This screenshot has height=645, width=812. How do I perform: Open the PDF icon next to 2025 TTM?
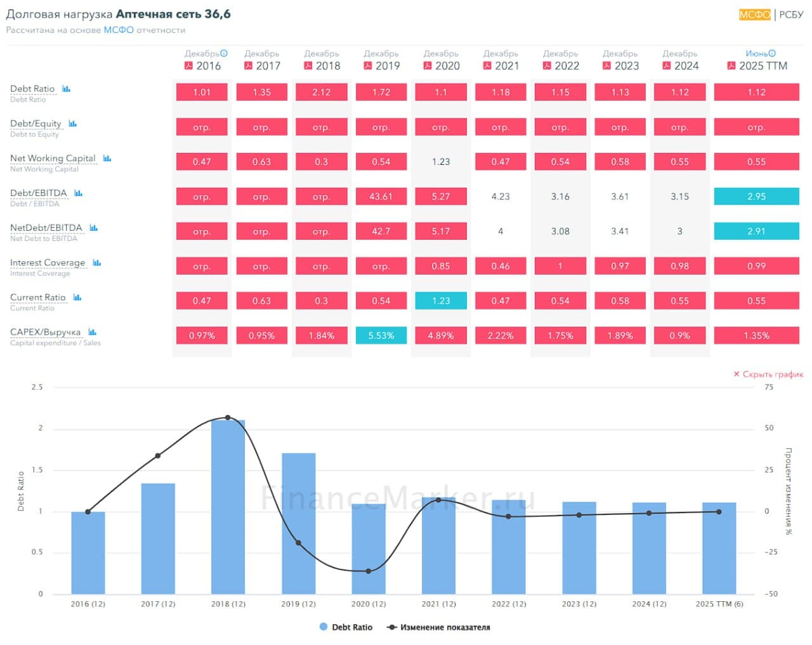pos(731,66)
